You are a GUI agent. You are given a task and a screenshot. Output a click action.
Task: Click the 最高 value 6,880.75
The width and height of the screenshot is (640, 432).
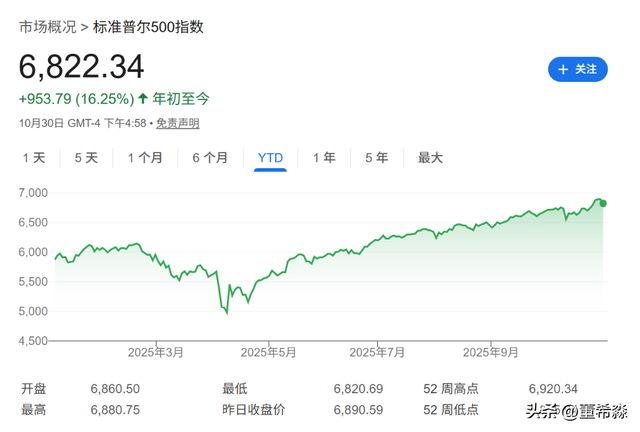point(115,410)
